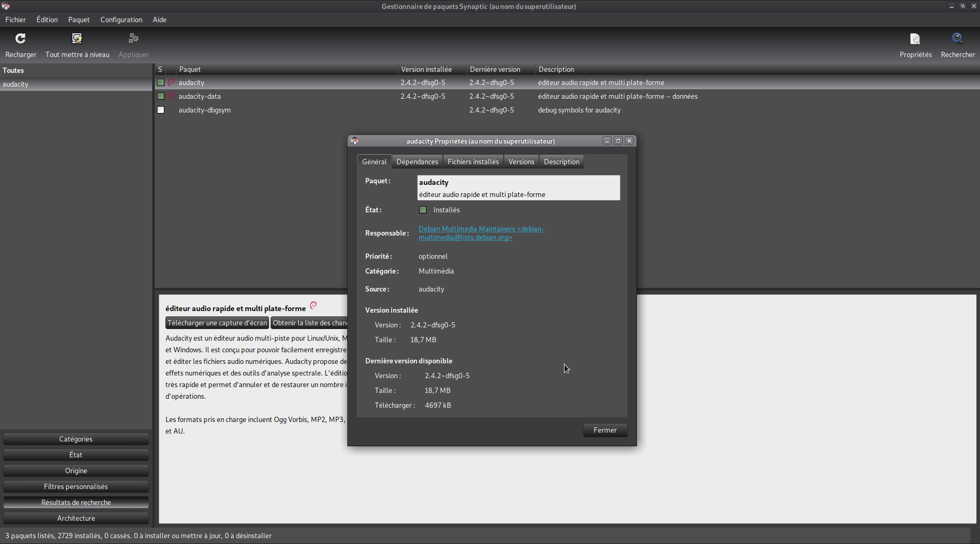Click 'debug symbols for audacity' description cell
Screen dimensions: 980x544
pyautogui.click(x=579, y=110)
